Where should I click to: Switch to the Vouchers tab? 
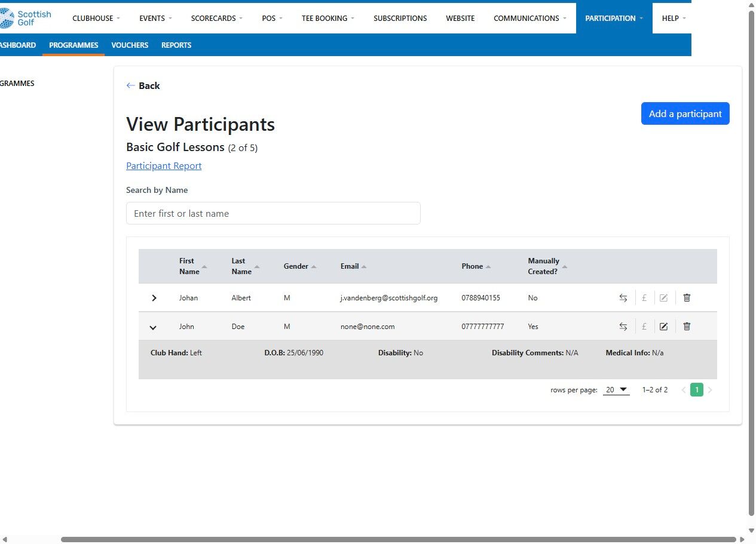point(130,45)
